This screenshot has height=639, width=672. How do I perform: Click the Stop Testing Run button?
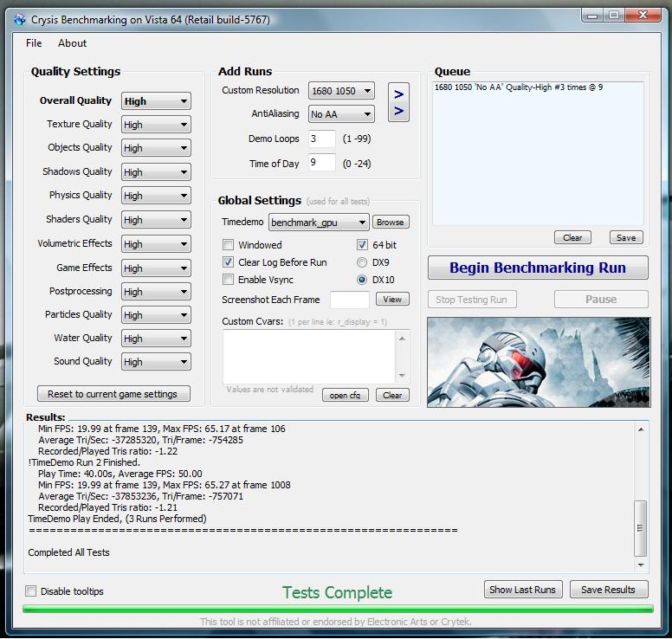[x=472, y=299]
